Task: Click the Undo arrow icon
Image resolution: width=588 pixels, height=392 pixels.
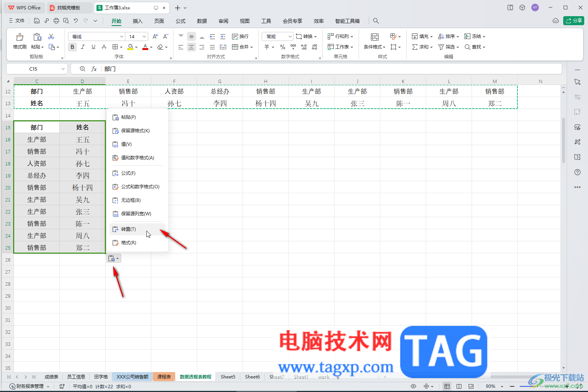Action: [76, 21]
